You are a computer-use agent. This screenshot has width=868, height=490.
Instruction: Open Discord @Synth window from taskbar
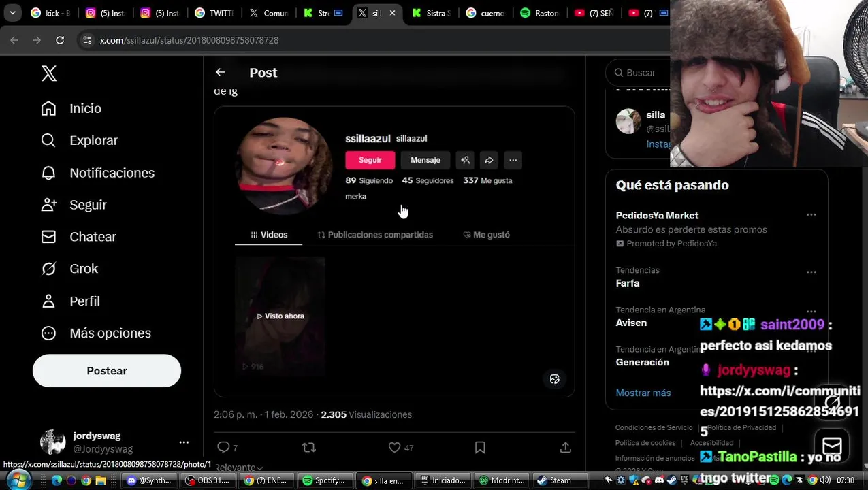[x=149, y=480]
